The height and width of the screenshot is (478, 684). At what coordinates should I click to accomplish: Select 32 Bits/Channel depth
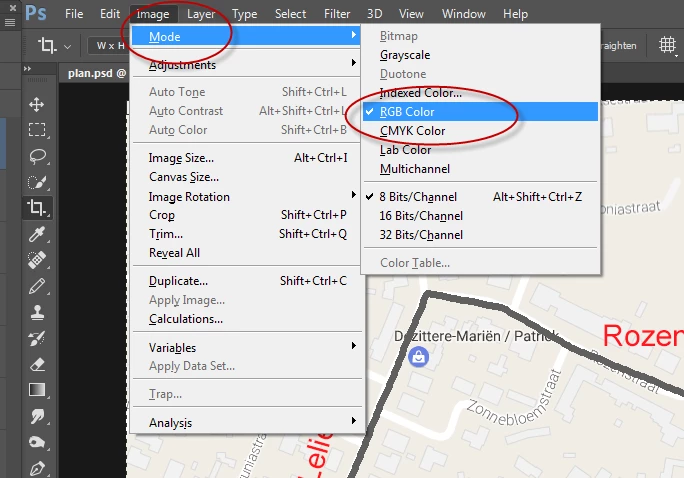click(x=480, y=235)
